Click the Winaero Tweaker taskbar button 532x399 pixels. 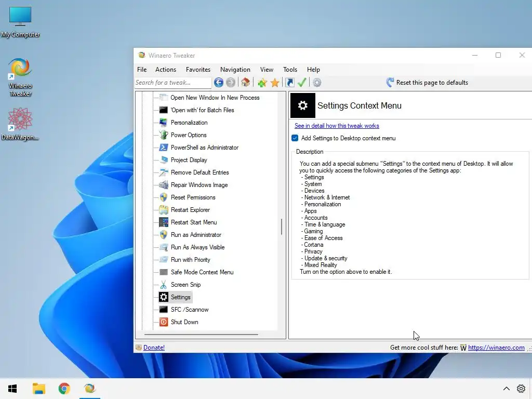point(89,389)
